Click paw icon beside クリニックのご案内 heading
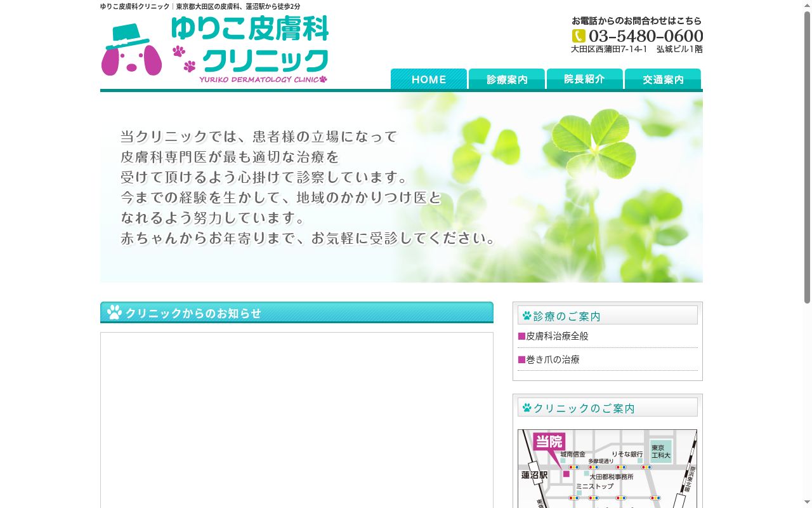Viewport: 812px width, 508px height. 527,408
